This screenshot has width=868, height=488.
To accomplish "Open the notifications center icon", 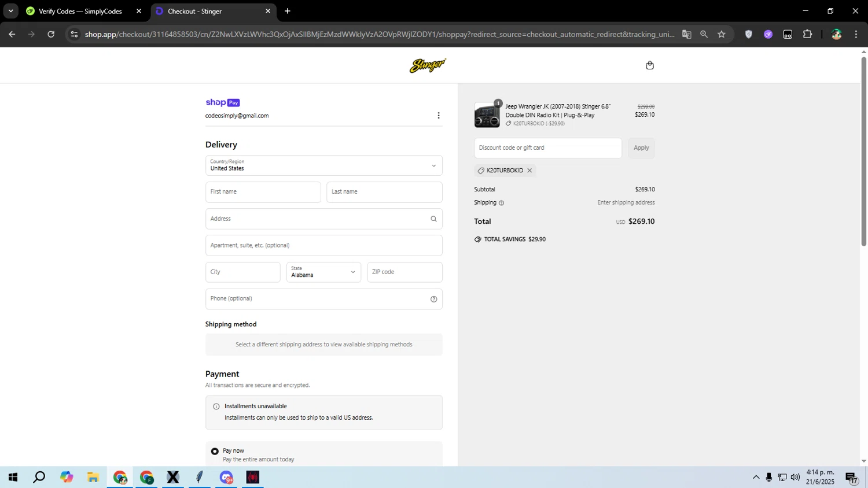I will click(x=851, y=478).
